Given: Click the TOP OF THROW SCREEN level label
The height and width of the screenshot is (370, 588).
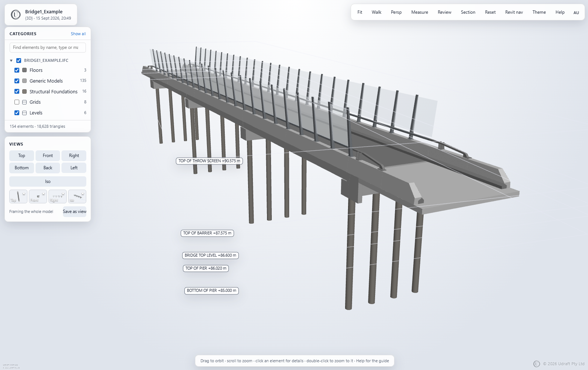Looking at the screenshot, I should tap(209, 161).
